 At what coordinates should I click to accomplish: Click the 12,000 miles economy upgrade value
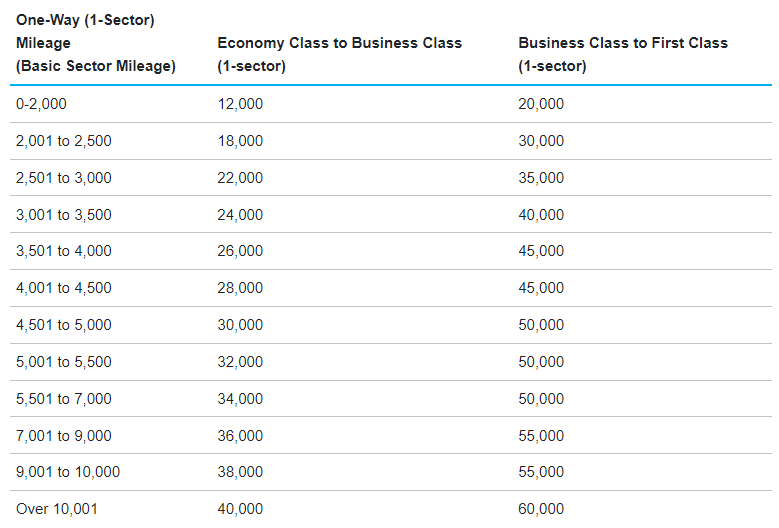click(240, 104)
